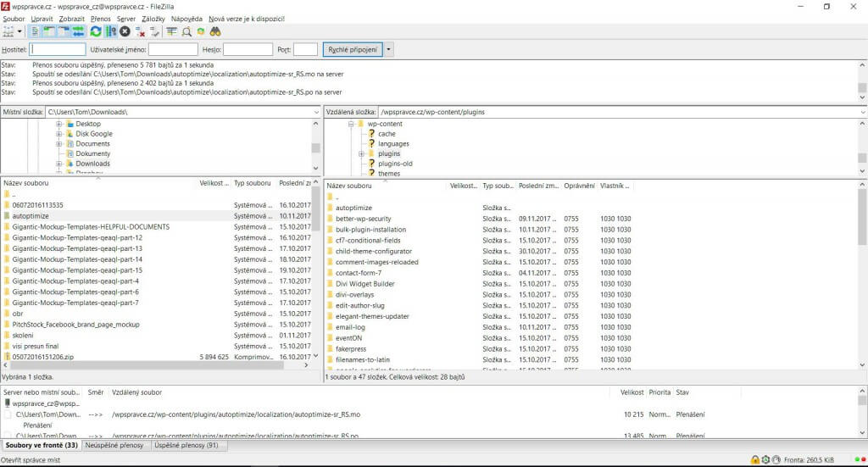The image size is (868, 467).
Task: Click the green activity indicator
Action: 858,460
